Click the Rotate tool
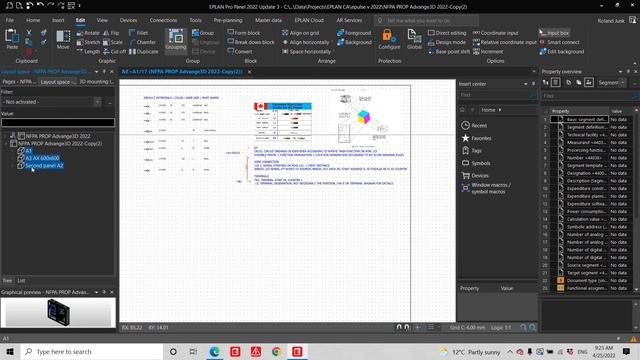 click(88, 33)
